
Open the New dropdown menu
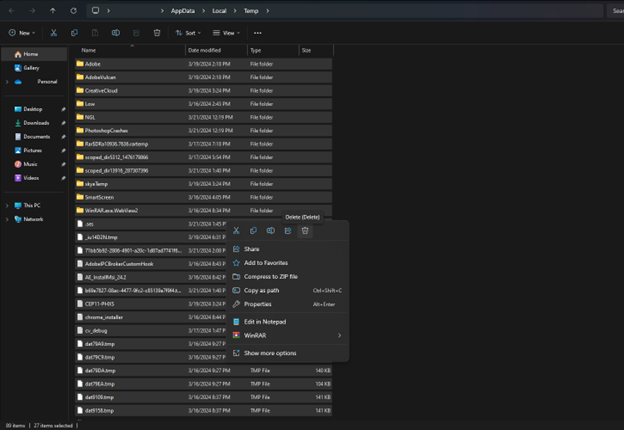pos(21,33)
